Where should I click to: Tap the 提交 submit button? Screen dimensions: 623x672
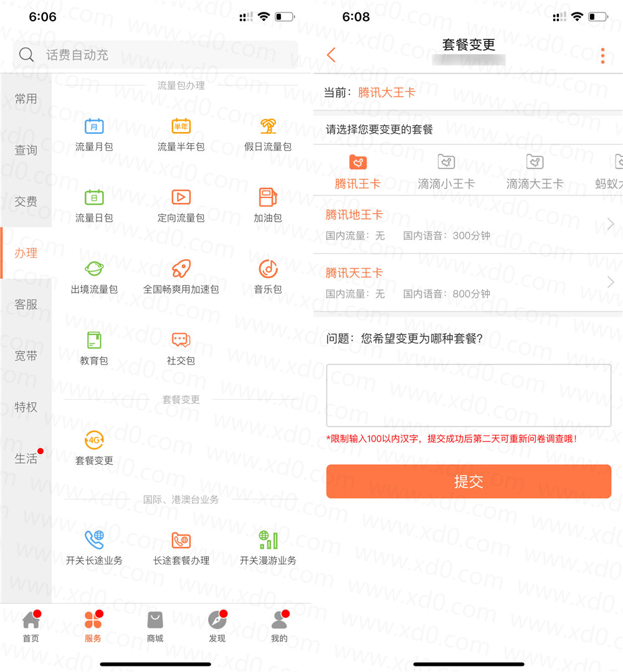[468, 481]
